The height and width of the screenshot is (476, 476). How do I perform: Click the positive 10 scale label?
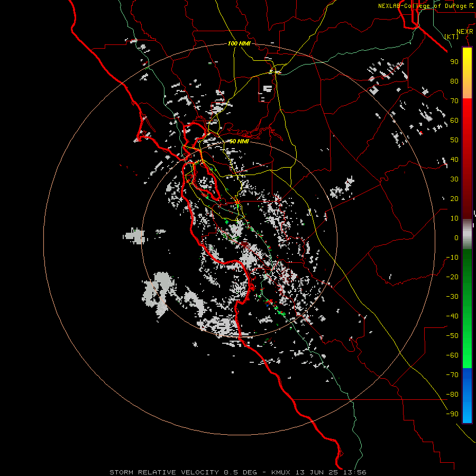click(x=454, y=218)
